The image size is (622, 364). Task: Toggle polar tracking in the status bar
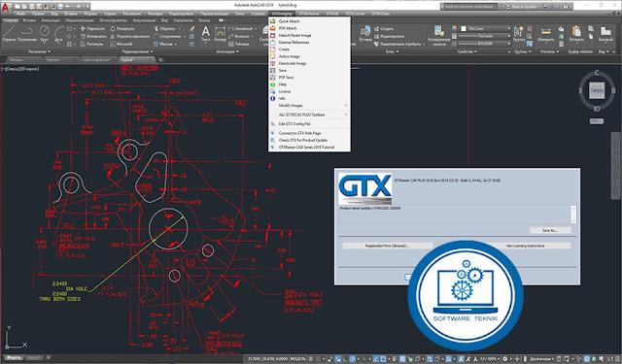coord(352,359)
